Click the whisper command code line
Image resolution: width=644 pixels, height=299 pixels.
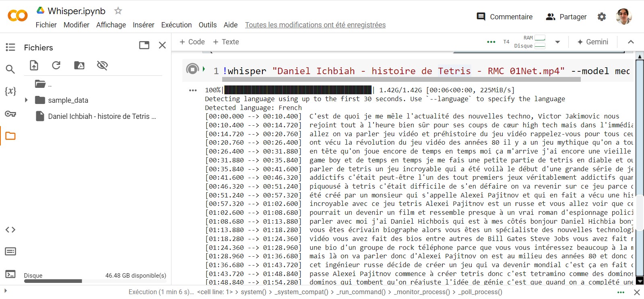click(x=426, y=71)
